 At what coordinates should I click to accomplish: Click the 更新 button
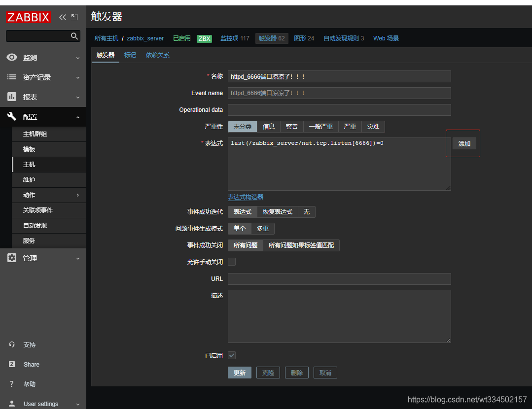pyautogui.click(x=240, y=373)
